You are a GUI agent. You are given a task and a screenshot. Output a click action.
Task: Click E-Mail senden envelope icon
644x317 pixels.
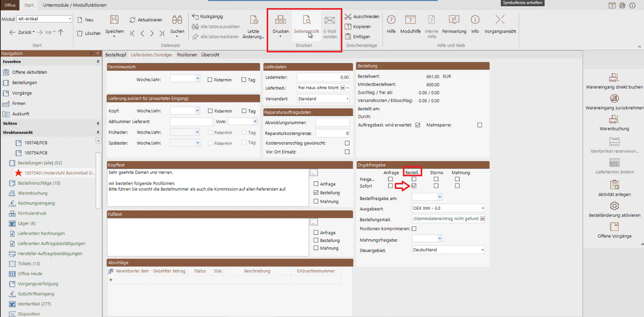[x=330, y=20]
